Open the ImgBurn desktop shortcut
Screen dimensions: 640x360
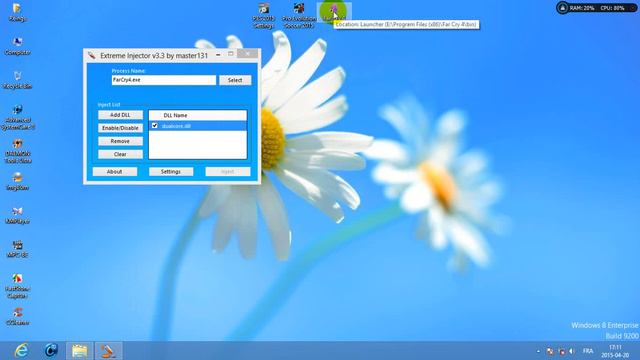coord(17,182)
